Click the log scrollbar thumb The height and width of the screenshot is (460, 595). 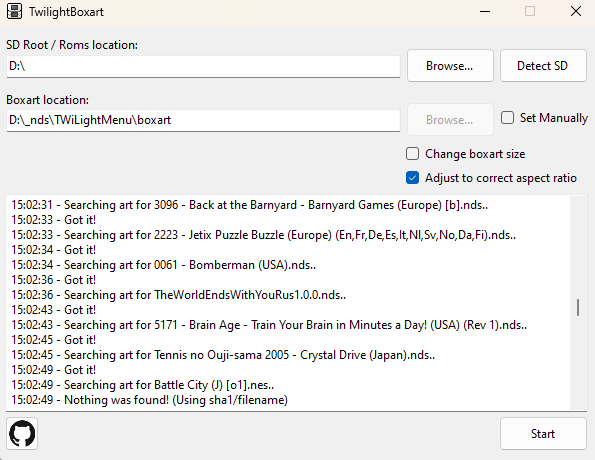(578, 307)
